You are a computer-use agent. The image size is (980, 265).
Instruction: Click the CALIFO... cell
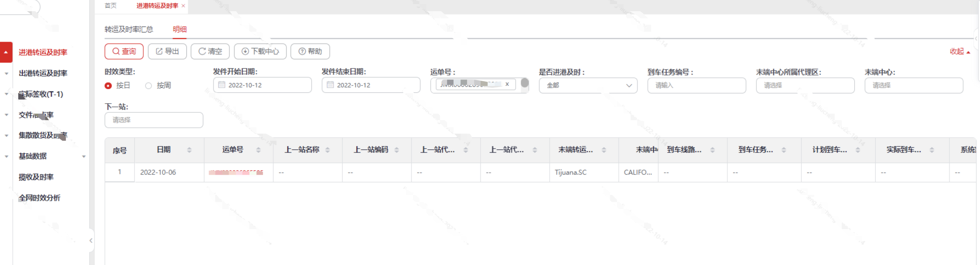638,173
